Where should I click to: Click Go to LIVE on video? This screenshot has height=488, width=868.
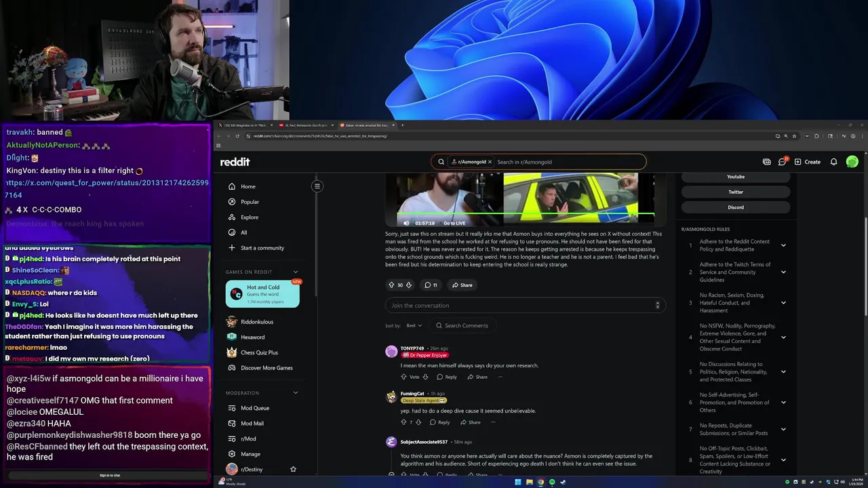pos(454,223)
